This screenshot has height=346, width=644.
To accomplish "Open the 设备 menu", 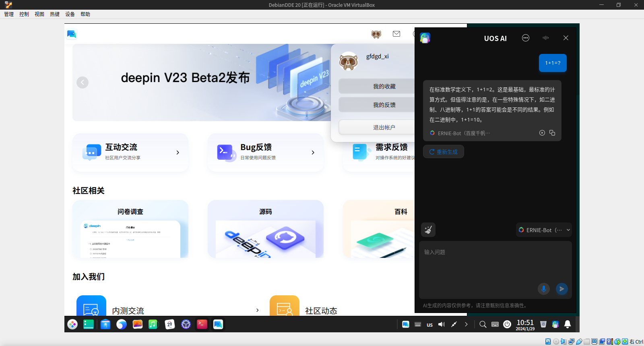I will (x=70, y=14).
